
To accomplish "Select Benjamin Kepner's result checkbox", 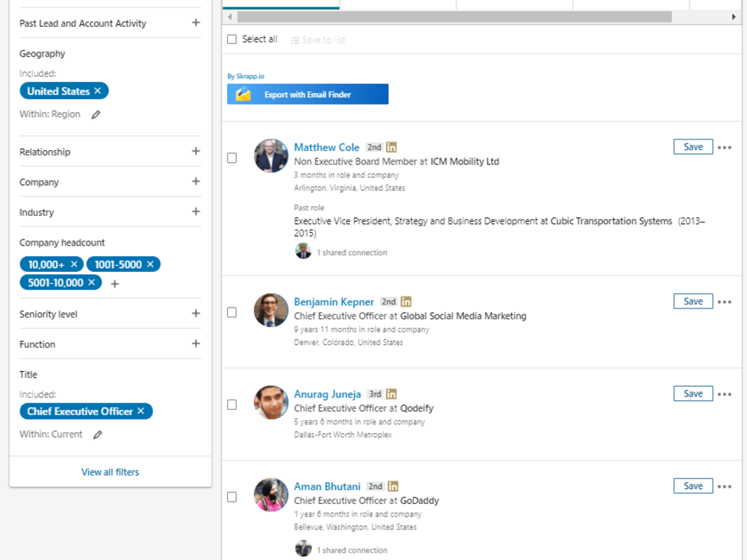I will tap(232, 312).
